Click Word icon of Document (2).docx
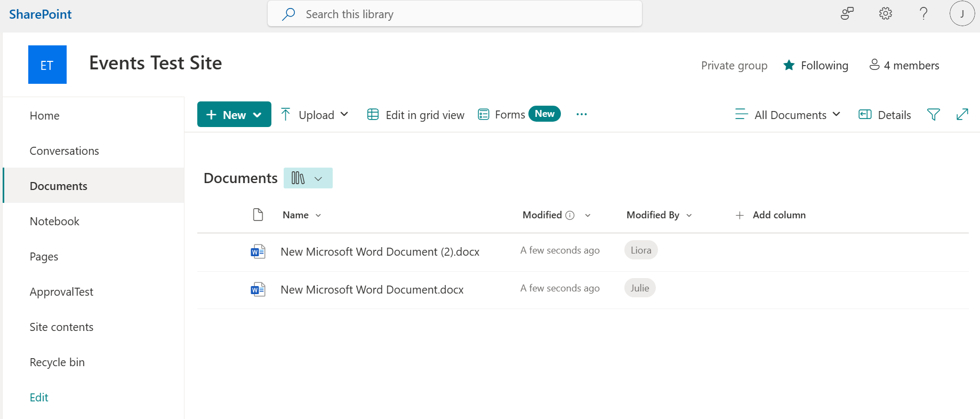The height and width of the screenshot is (419, 980). click(258, 251)
